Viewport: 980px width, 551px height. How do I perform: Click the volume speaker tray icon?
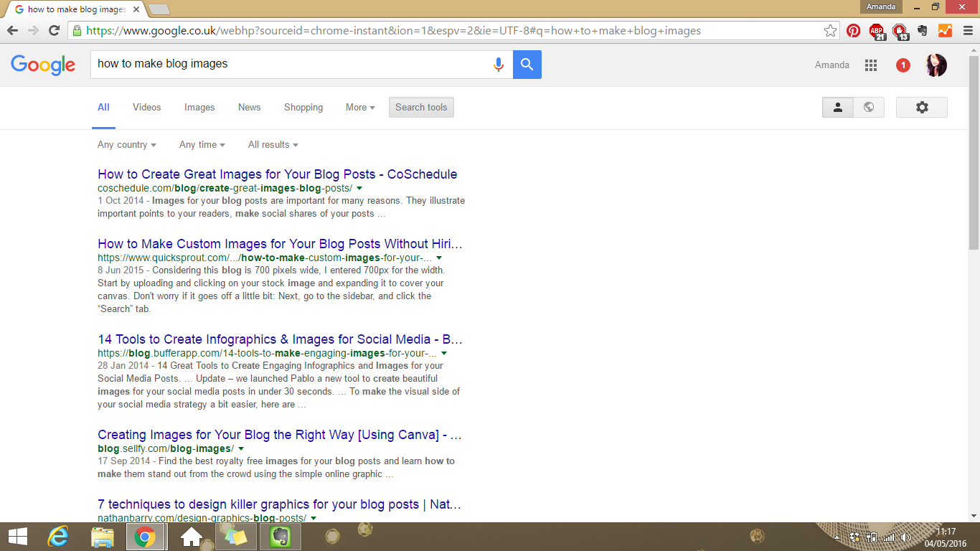pyautogui.click(x=905, y=537)
